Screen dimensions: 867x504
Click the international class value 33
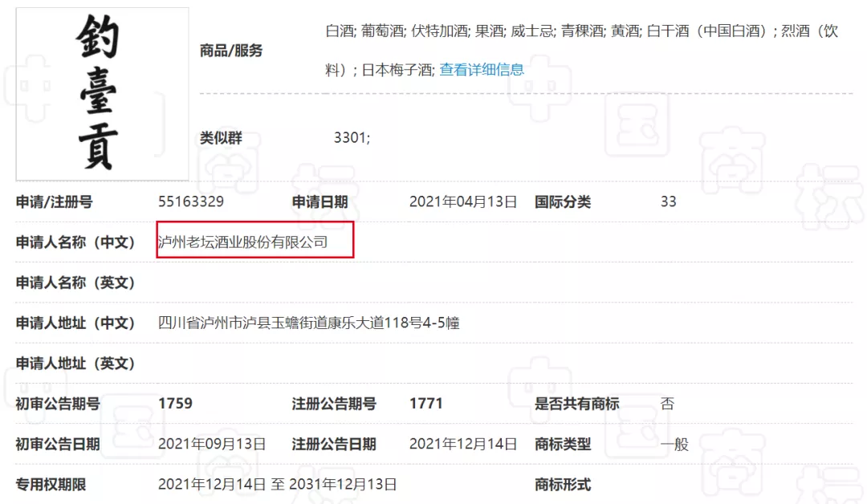point(669,201)
